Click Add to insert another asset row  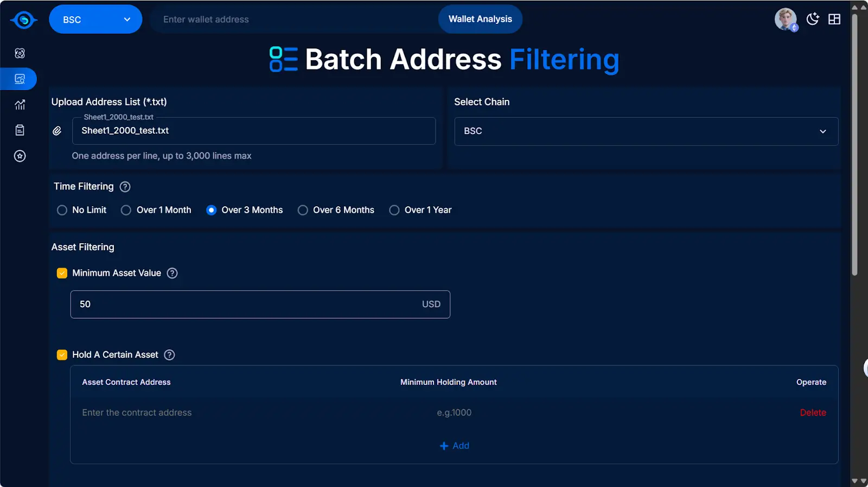[x=454, y=446]
